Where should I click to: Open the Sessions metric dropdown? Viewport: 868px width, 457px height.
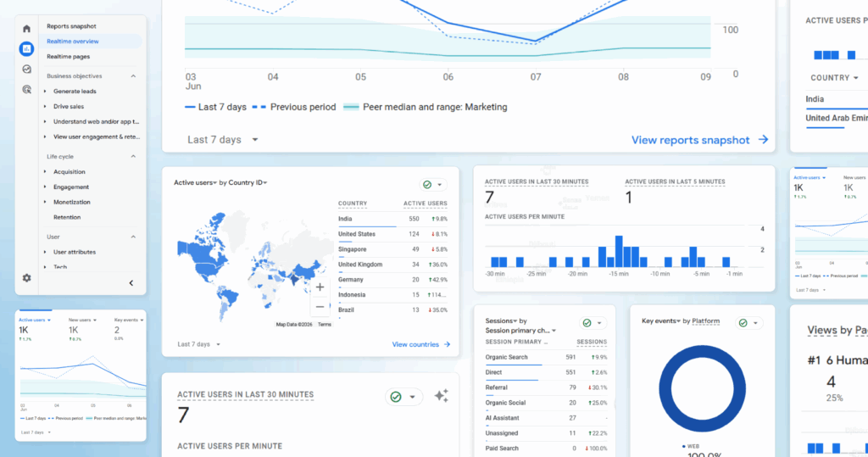tap(501, 320)
